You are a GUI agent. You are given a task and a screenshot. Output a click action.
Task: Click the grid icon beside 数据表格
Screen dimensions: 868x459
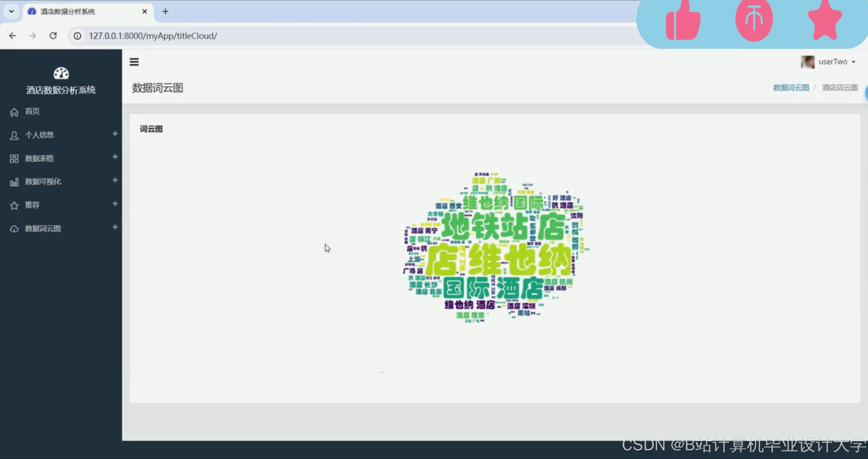coord(14,159)
